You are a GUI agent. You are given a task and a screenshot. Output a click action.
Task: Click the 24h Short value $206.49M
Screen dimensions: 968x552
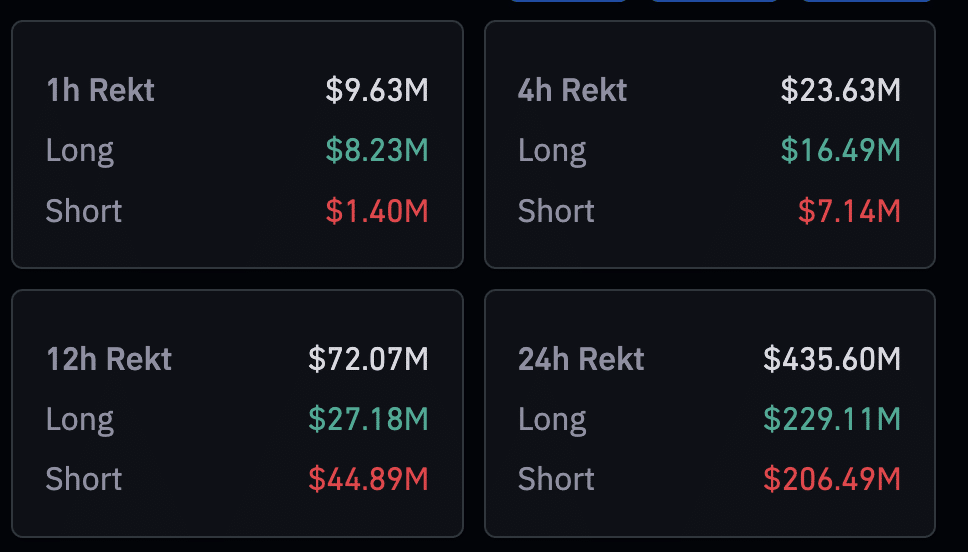(x=832, y=479)
